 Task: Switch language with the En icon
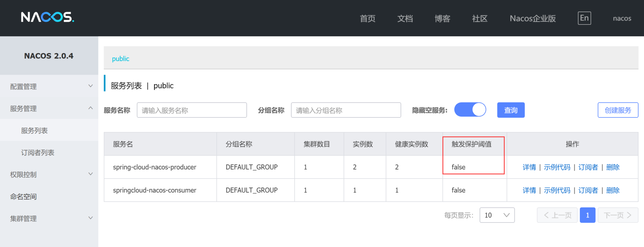click(584, 18)
